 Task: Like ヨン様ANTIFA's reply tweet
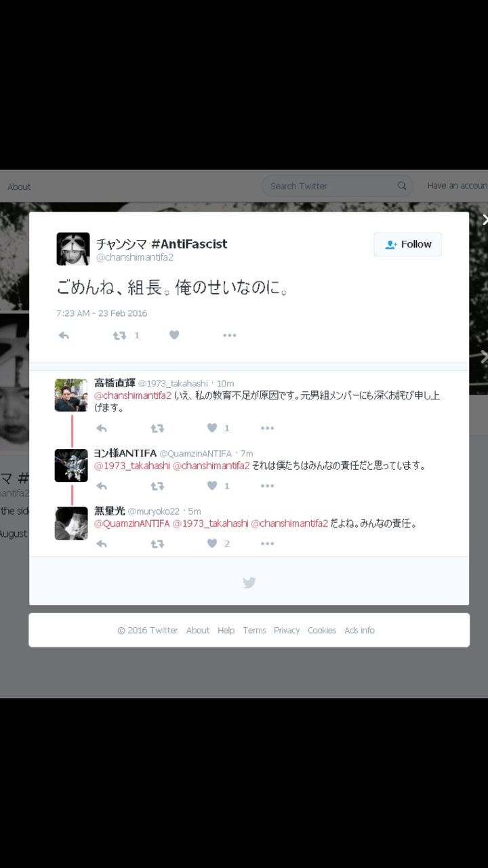coord(212,486)
